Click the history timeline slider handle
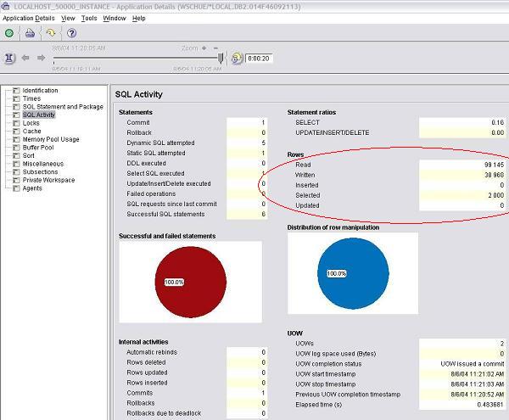509x420 pixels. [221, 58]
